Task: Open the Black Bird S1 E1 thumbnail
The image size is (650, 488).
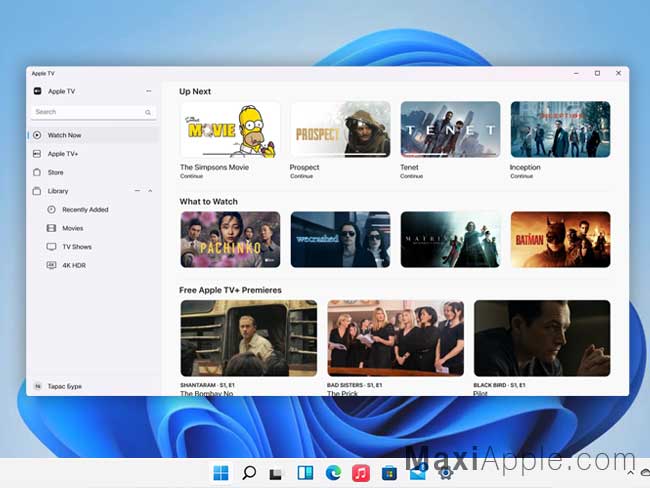Action: [542, 338]
